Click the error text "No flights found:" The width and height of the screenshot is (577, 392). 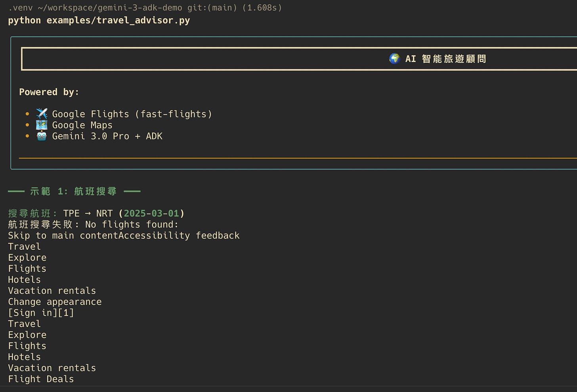click(x=132, y=224)
